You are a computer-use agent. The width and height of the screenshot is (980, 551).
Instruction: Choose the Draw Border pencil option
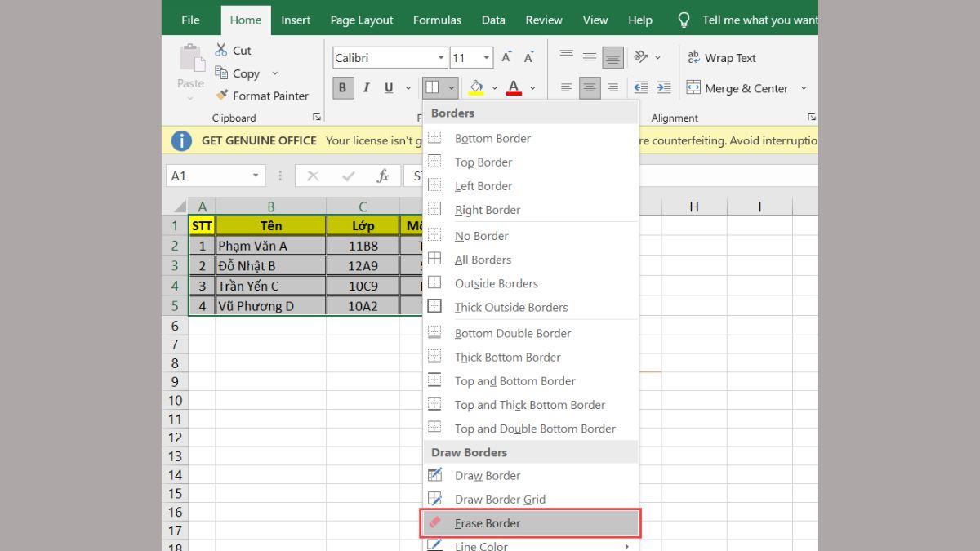pos(487,476)
